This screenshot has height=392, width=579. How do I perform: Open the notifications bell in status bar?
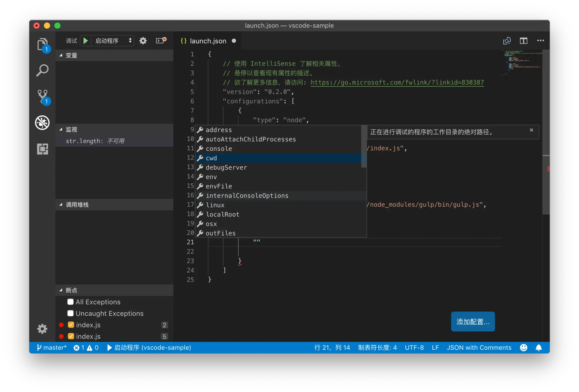point(539,348)
